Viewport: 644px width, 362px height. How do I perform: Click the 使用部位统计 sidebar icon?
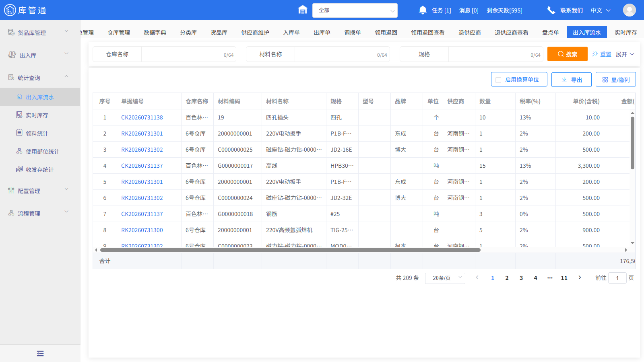coord(19,151)
